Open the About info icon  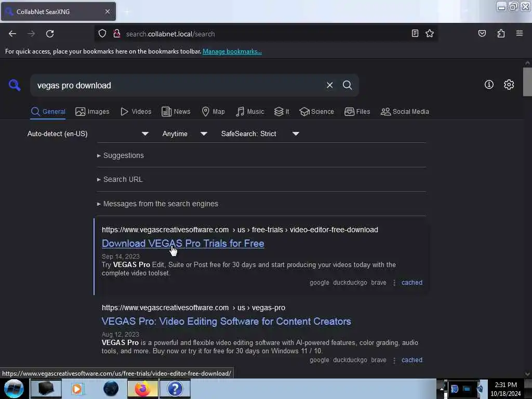pyautogui.click(x=488, y=85)
